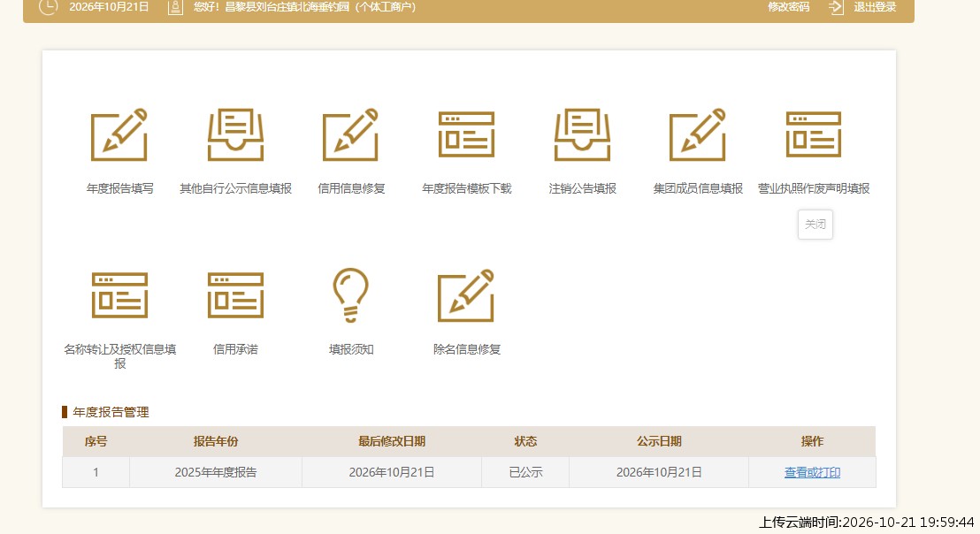Click the 状态 column header

525,441
